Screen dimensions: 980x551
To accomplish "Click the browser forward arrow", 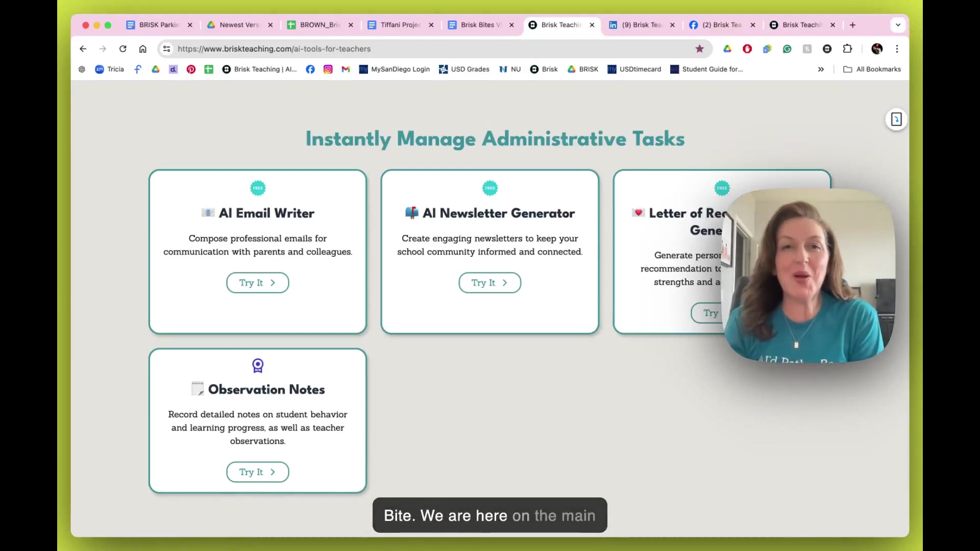I will coord(103,48).
